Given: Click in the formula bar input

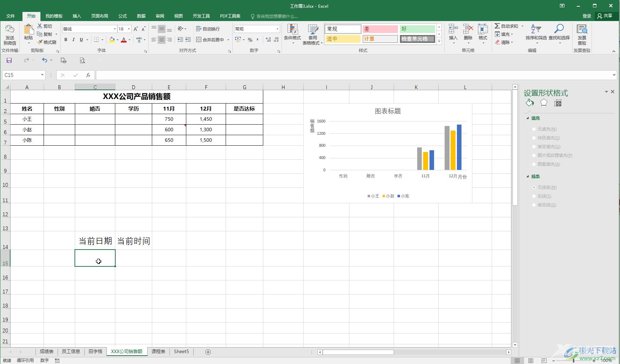Looking at the screenshot, I should point(354,75).
